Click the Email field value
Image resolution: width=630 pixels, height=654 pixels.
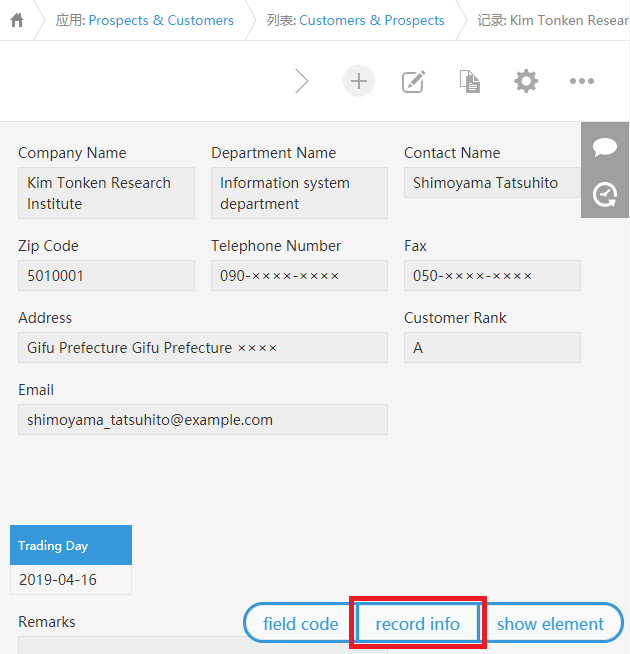click(x=203, y=420)
